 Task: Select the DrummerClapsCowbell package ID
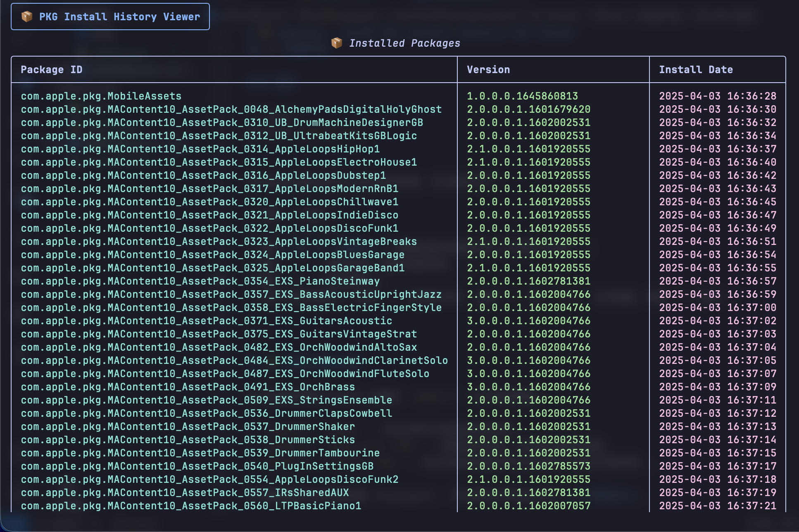coord(207,413)
